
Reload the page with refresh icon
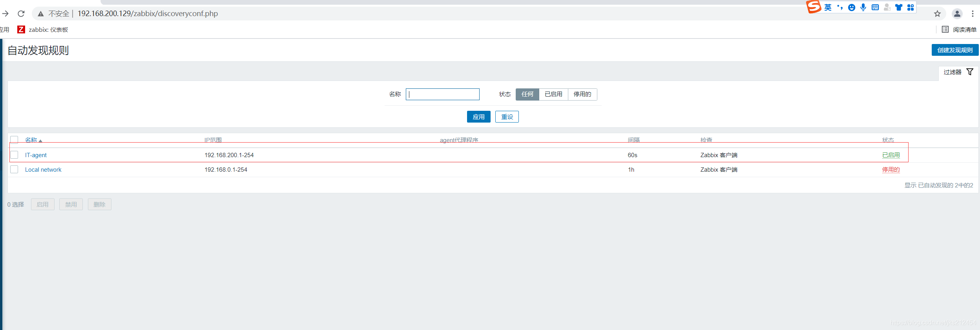[21, 13]
